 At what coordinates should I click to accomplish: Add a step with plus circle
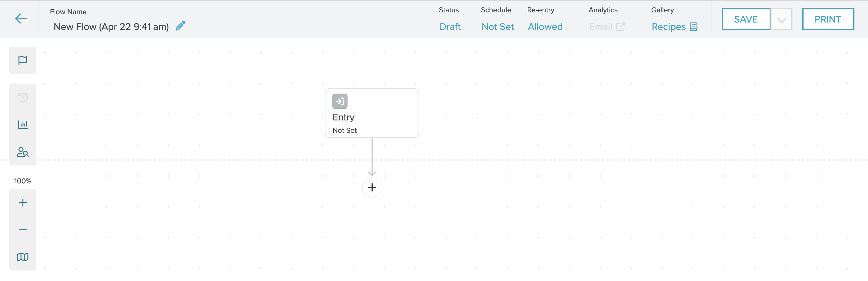pos(372,187)
